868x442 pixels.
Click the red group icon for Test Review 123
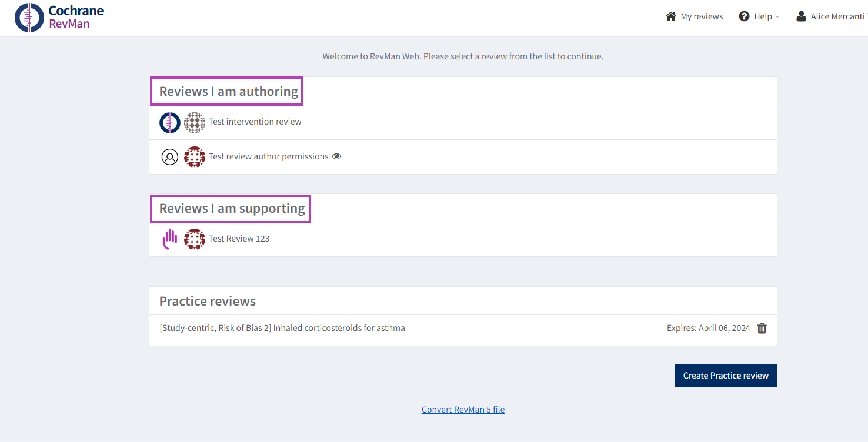pos(195,239)
